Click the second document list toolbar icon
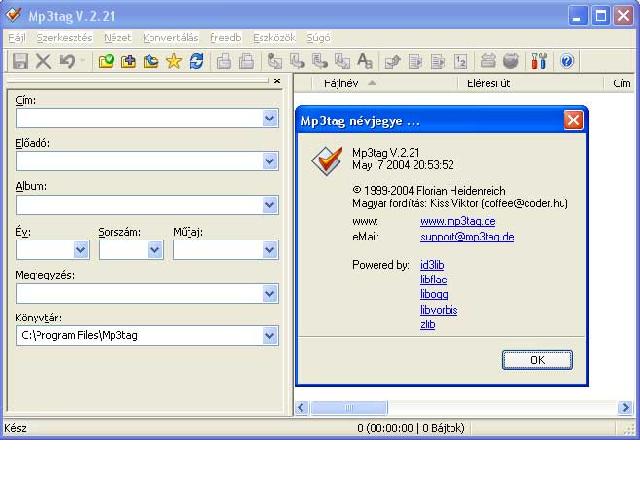 click(438, 61)
